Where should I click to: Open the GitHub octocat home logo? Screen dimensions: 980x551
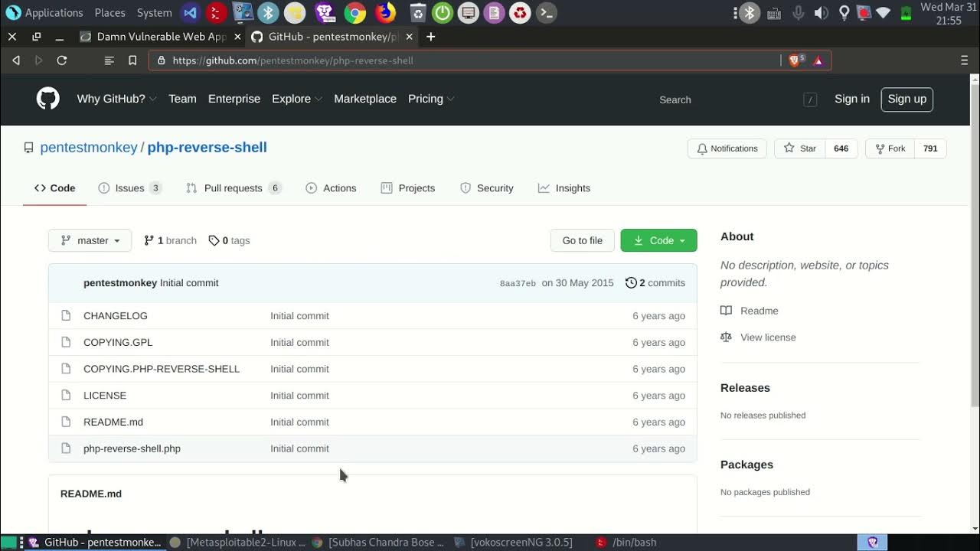(47, 99)
